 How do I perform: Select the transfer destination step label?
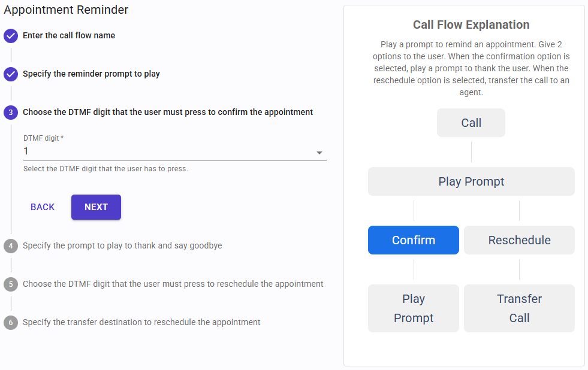coord(141,323)
